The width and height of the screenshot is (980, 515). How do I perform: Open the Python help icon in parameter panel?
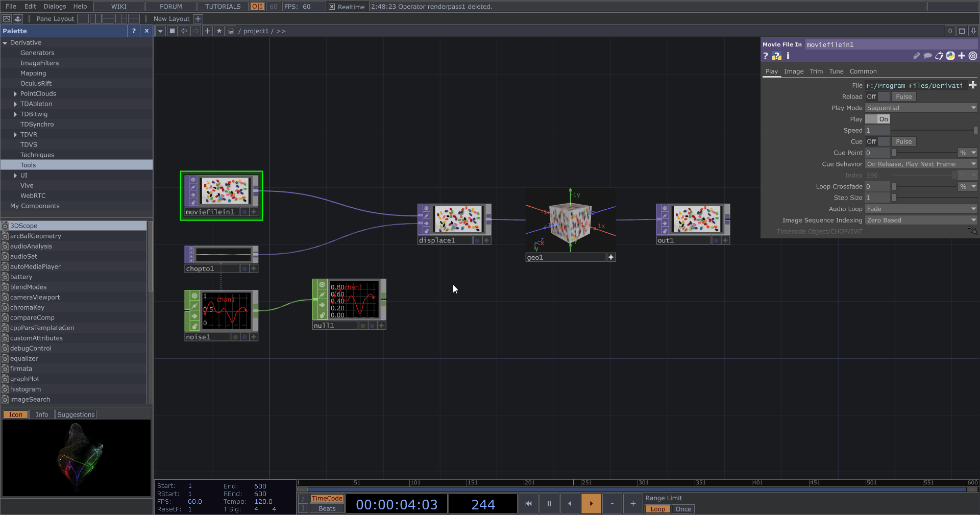tap(776, 56)
